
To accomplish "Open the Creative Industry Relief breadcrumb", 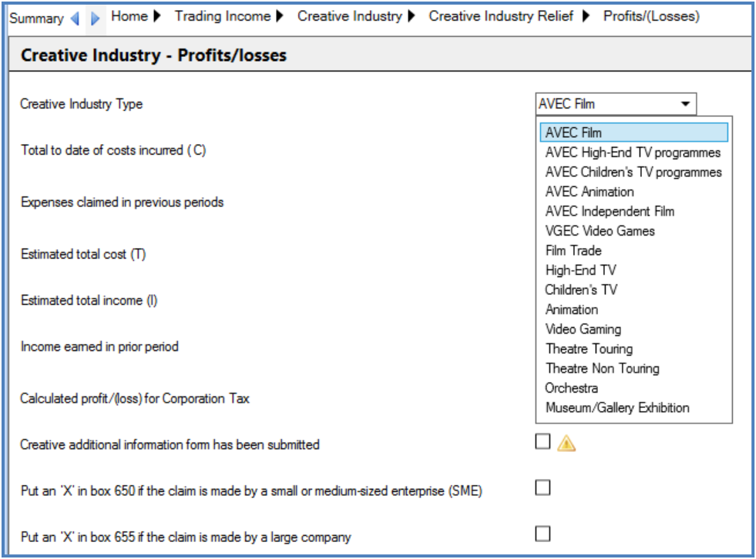I will pos(501,16).
